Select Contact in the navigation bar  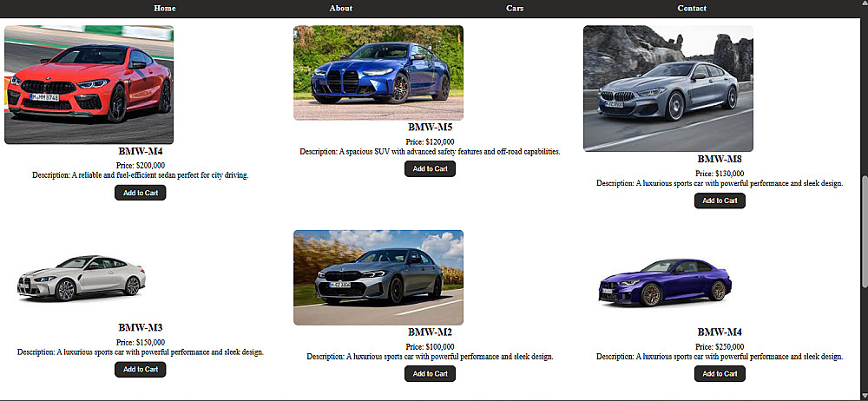[692, 9]
